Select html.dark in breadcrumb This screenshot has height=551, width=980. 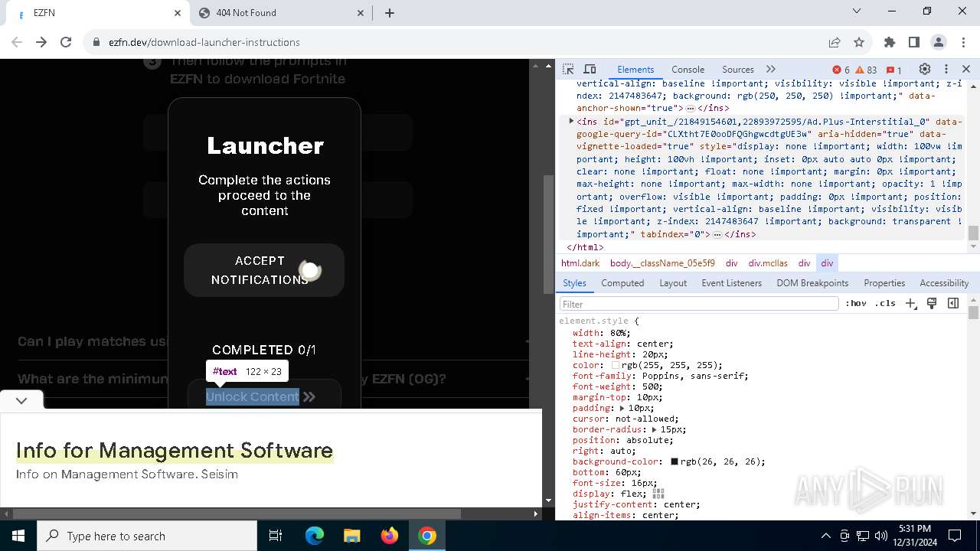580,263
